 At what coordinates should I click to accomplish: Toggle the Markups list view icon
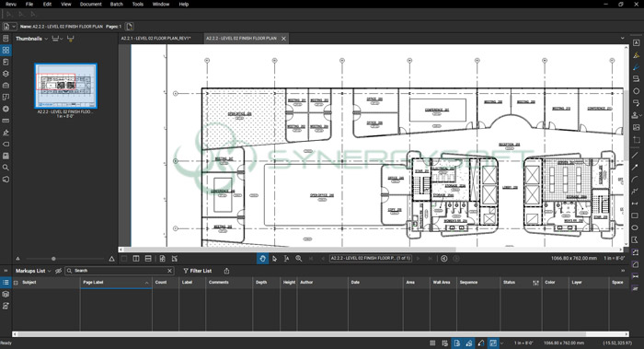click(x=6, y=283)
